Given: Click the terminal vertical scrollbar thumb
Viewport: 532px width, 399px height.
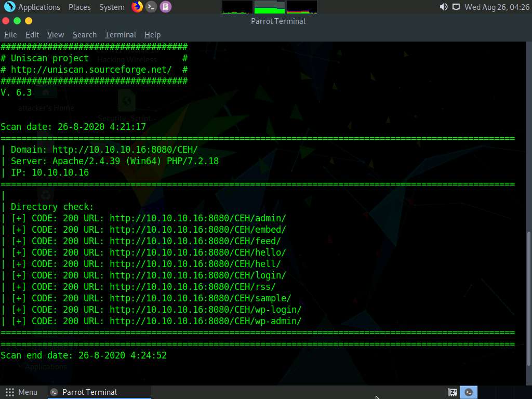Looking at the screenshot, I should [528, 299].
